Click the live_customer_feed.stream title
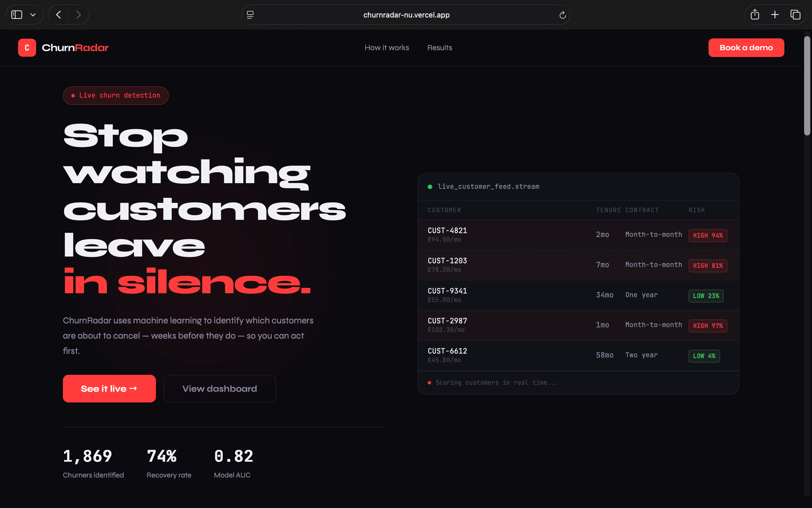Image resolution: width=812 pixels, height=508 pixels. coord(488,187)
